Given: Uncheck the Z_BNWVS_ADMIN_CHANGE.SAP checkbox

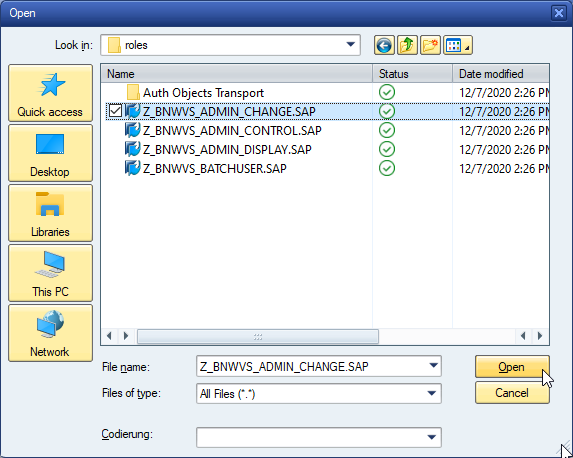Looking at the screenshot, I should [x=115, y=111].
